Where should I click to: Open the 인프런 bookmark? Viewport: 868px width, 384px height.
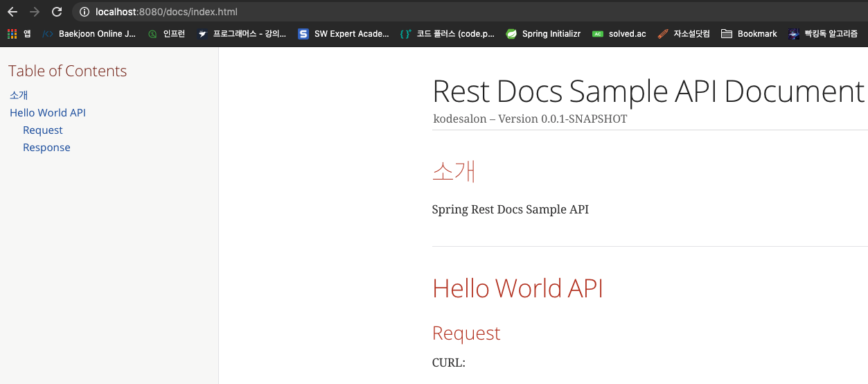174,33
